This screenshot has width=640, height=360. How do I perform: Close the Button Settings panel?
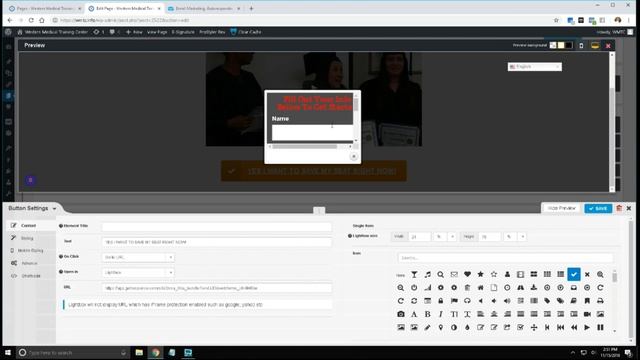click(x=629, y=208)
